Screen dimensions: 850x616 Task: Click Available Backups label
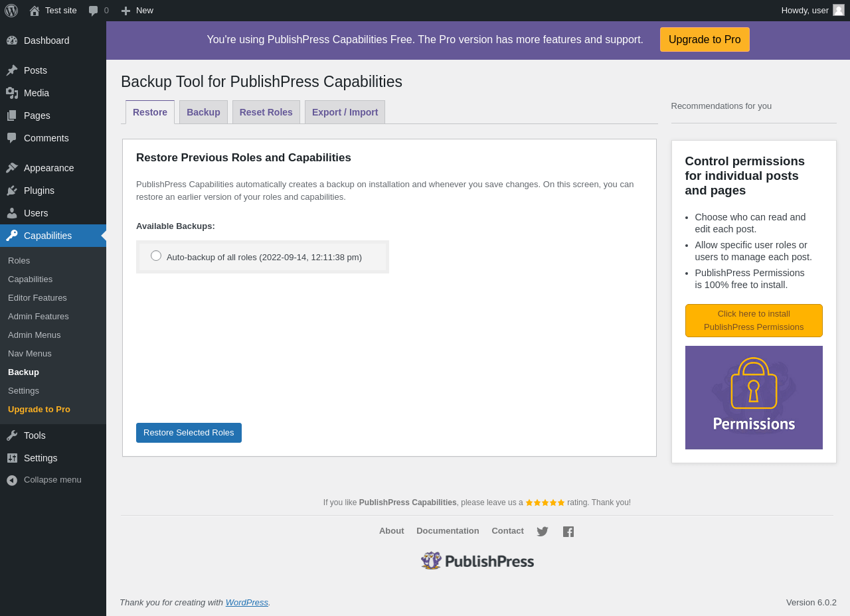[x=175, y=226]
